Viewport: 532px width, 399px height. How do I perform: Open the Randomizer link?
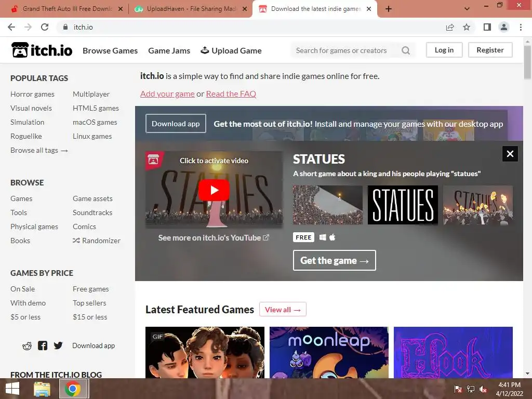pos(96,241)
